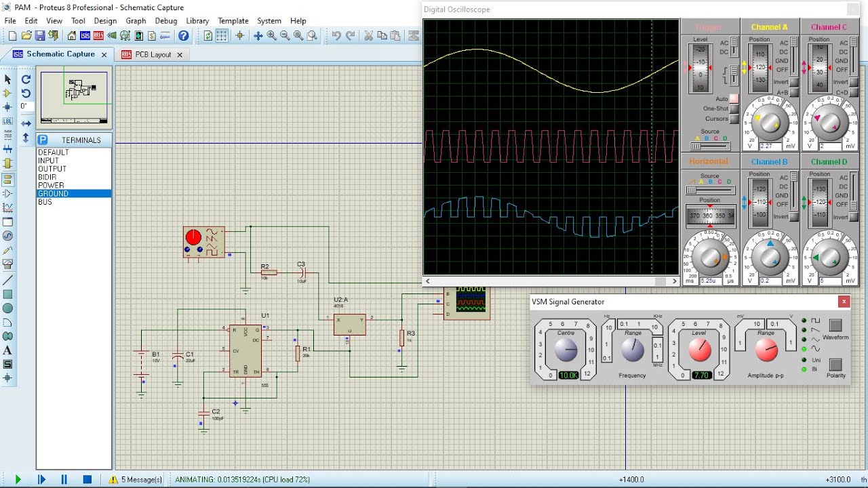Viewport: 868px width, 488px height.
Task: Click the overview thumbnail of schematic
Action: coord(75,98)
